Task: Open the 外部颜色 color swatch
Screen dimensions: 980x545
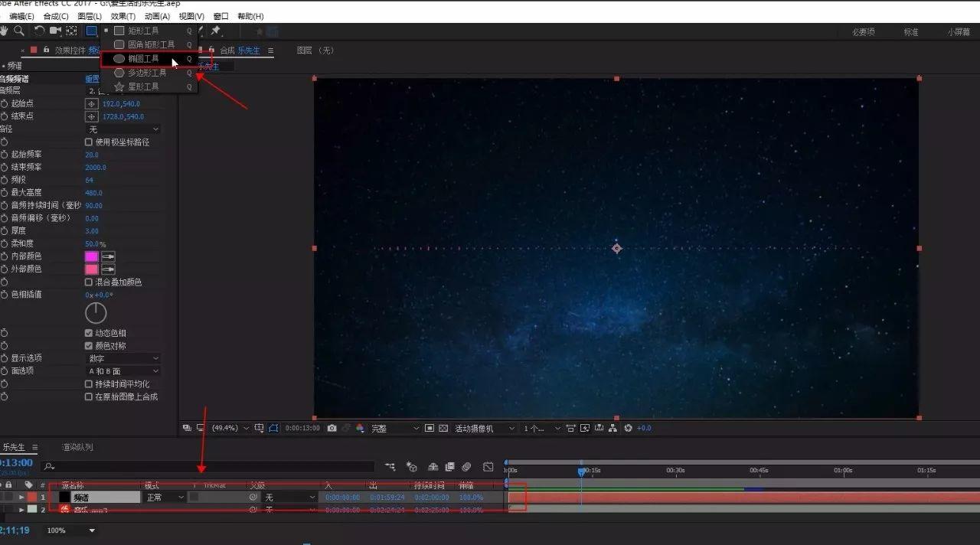Action: point(91,269)
